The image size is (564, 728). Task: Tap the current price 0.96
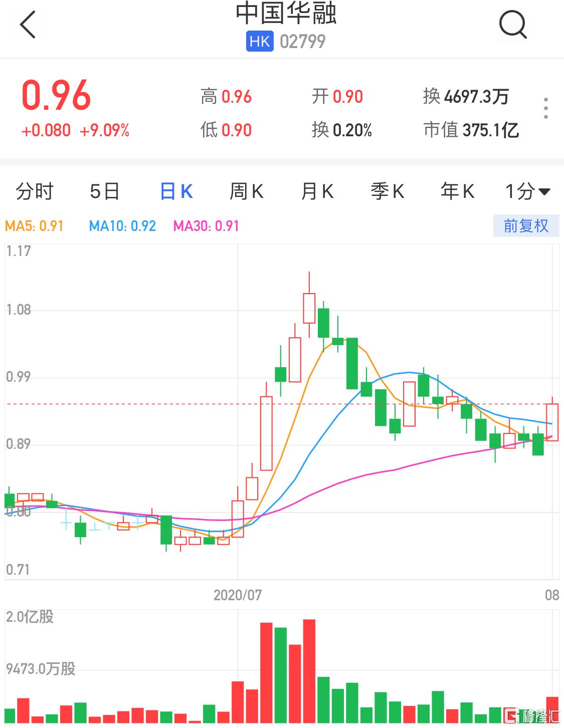click(x=56, y=96)
